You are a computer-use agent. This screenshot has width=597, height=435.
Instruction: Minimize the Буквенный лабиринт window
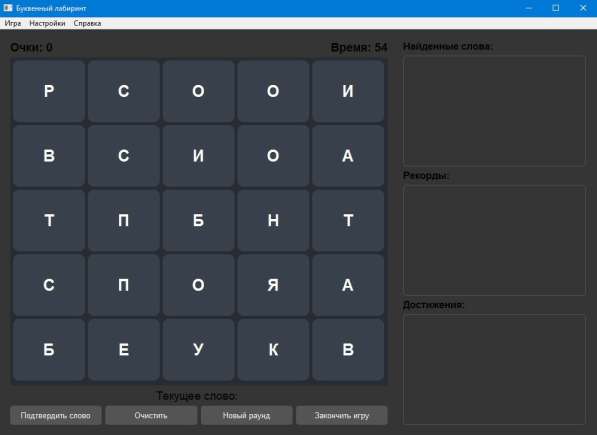pos(528,8)
